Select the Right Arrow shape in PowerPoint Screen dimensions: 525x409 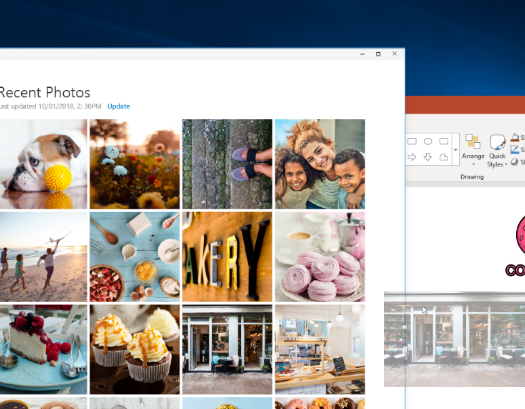(412, 157)
